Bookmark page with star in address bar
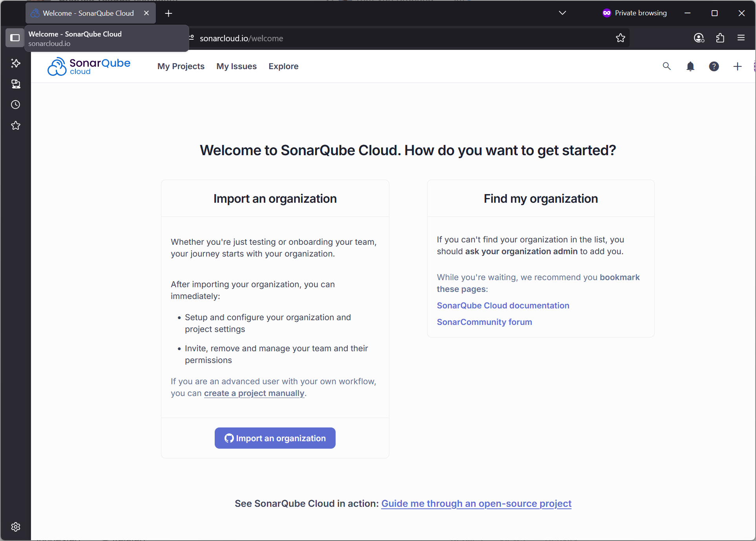 point(620,38)
